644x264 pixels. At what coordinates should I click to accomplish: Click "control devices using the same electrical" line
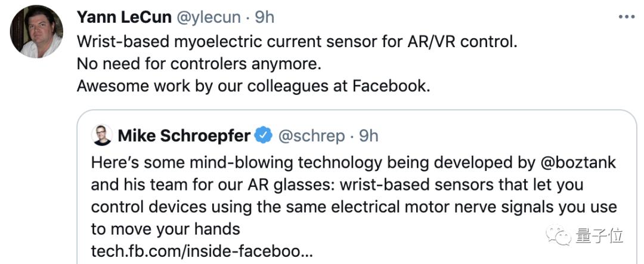(x=354, y=207)
